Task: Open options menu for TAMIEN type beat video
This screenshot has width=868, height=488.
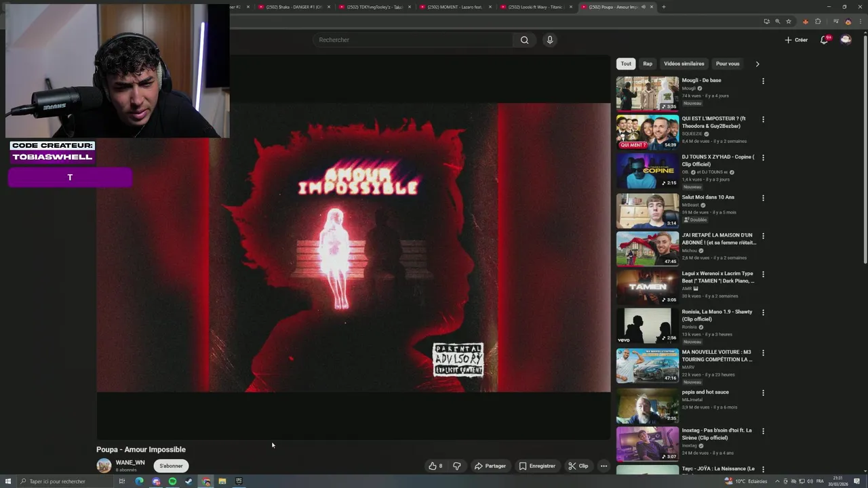Action: [x=763, y=274]
